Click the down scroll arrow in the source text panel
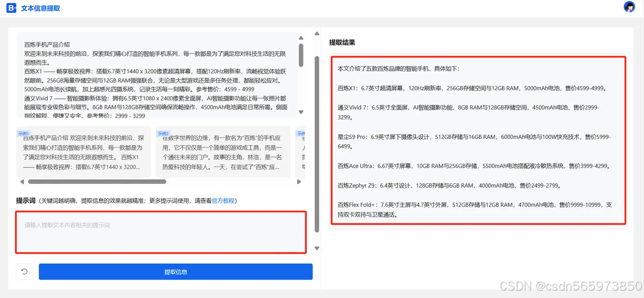This screenshot has width=644, height=298. (301, 112)
